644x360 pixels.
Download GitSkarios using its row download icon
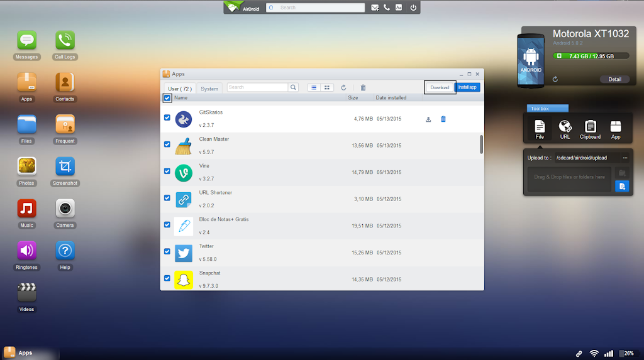pos(428,119)
